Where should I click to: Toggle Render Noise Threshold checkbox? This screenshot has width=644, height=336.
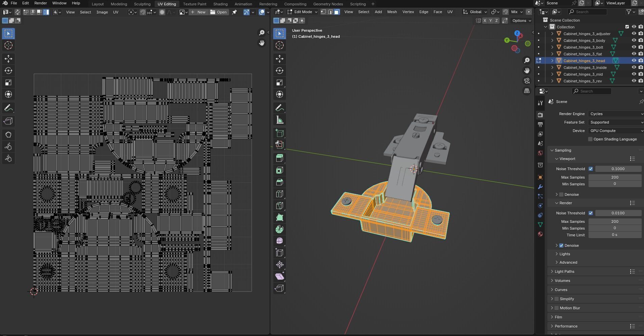click(x=591, y=213)
